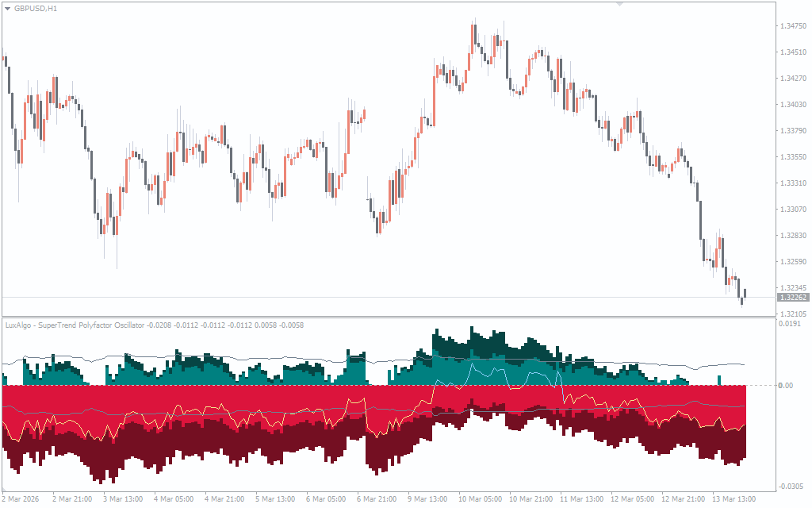
Task: Click the 2 Mar 2026 date label
Action: coord(22,499)
